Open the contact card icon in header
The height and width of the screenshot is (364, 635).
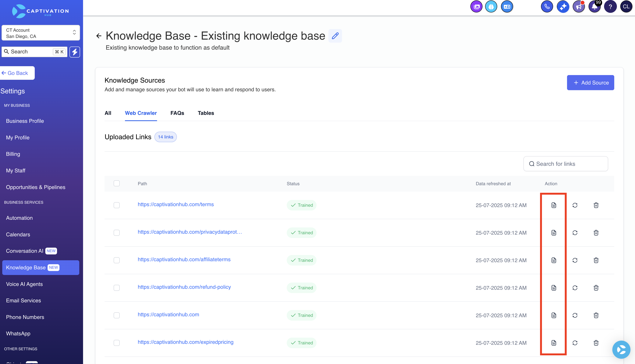click(x=507, y=7)
